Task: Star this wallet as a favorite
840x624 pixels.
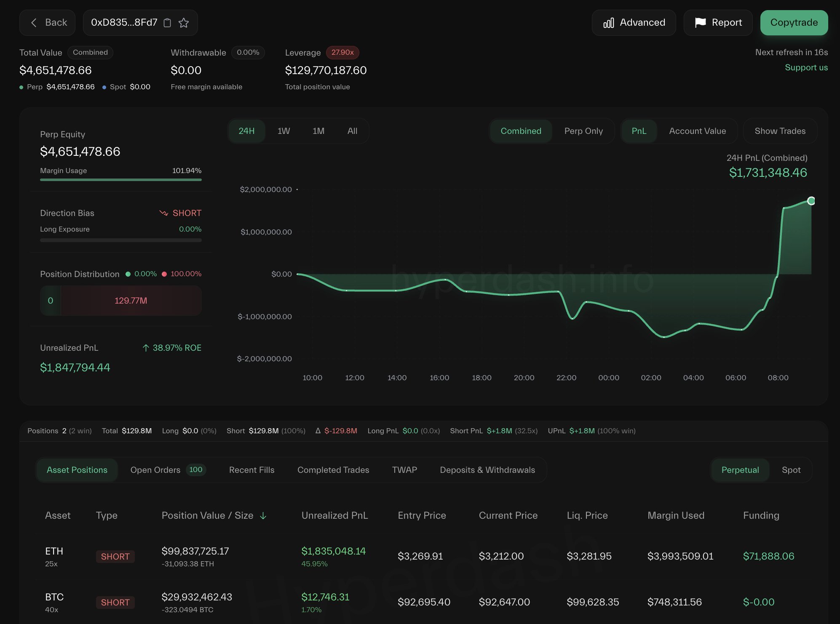Action: tap(184, 23)
